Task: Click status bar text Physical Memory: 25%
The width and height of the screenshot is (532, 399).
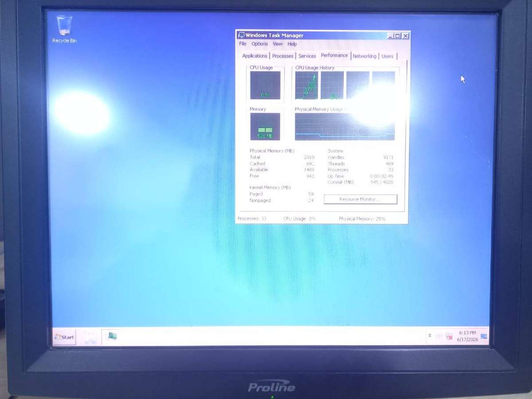Action: click(362, 219)
